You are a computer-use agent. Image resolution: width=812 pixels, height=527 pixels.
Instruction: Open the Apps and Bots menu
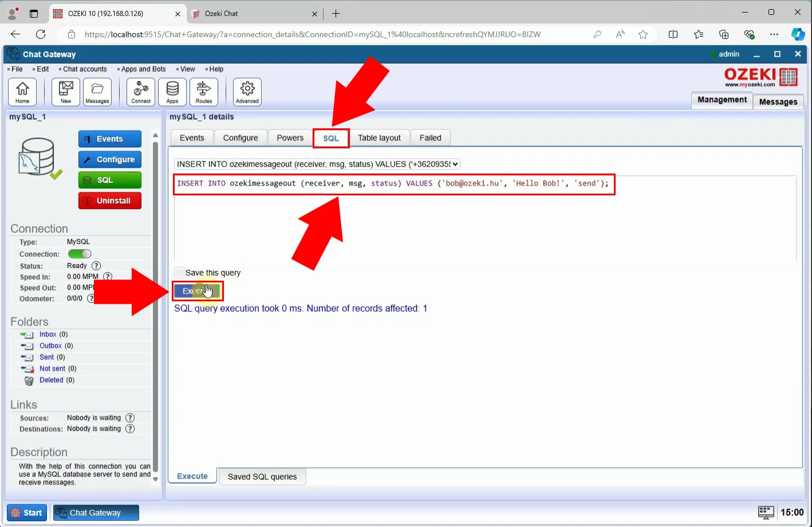[x=143, y=69]
